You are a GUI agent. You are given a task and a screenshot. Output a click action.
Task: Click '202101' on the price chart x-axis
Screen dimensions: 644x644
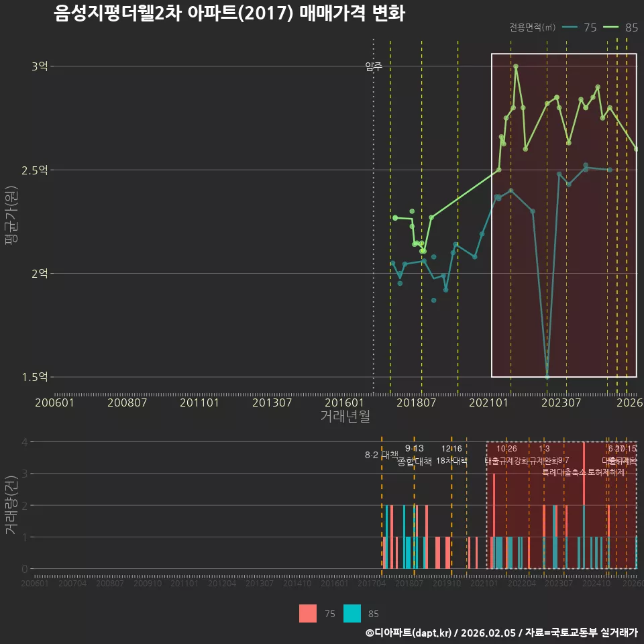[489, 402]
